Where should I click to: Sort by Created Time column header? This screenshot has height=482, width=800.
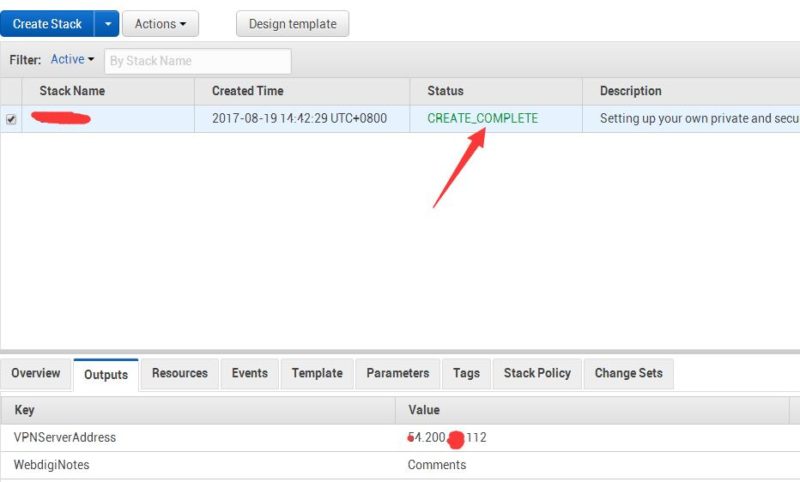[247, 91]
